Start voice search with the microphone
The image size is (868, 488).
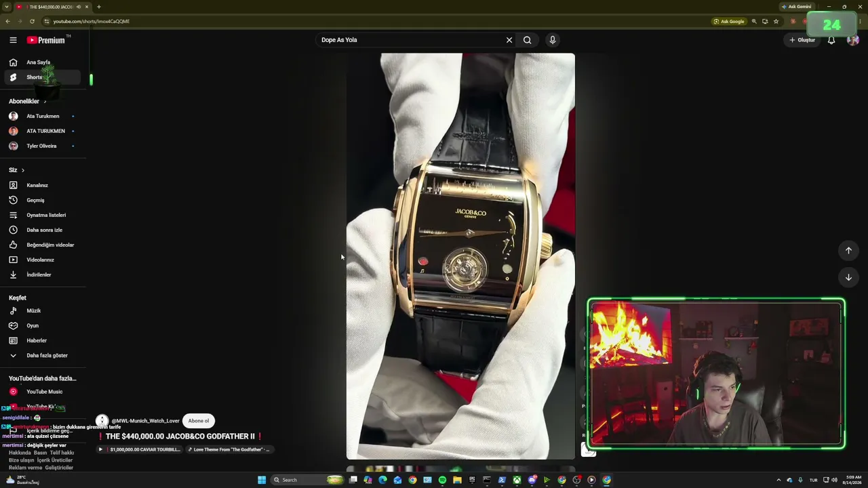(553, 40)
